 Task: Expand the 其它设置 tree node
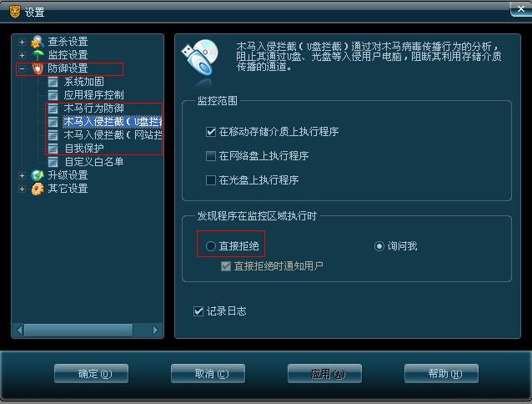[x=22, y=189]
